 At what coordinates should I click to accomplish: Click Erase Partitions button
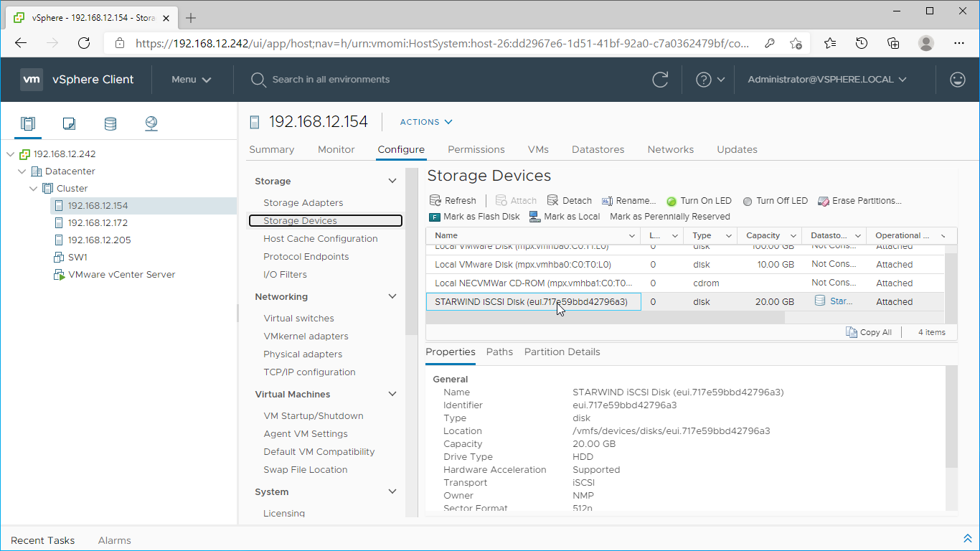[859, 201]
